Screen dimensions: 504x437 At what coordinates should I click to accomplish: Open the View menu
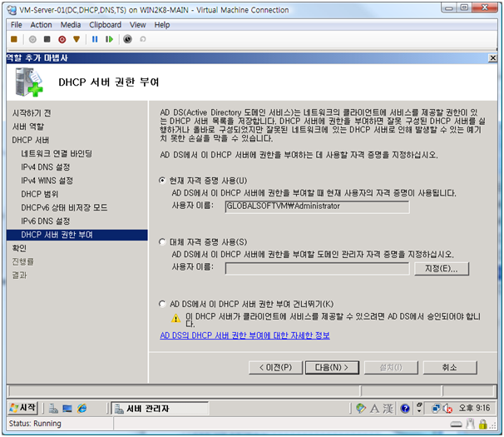tap(138, 25)
